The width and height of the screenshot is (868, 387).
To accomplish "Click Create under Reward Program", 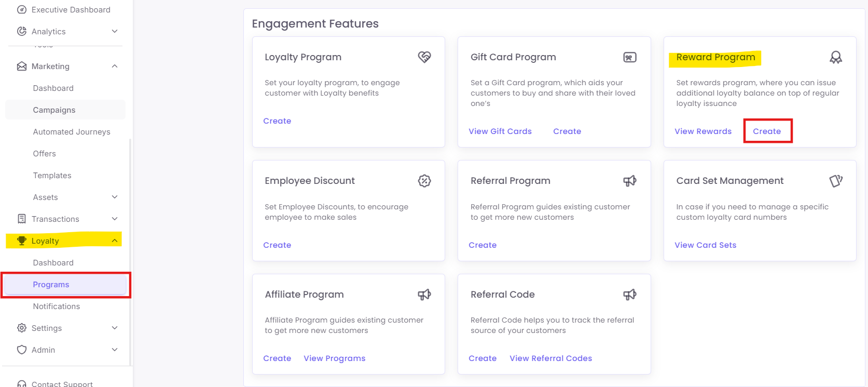I will click(767, 131).
